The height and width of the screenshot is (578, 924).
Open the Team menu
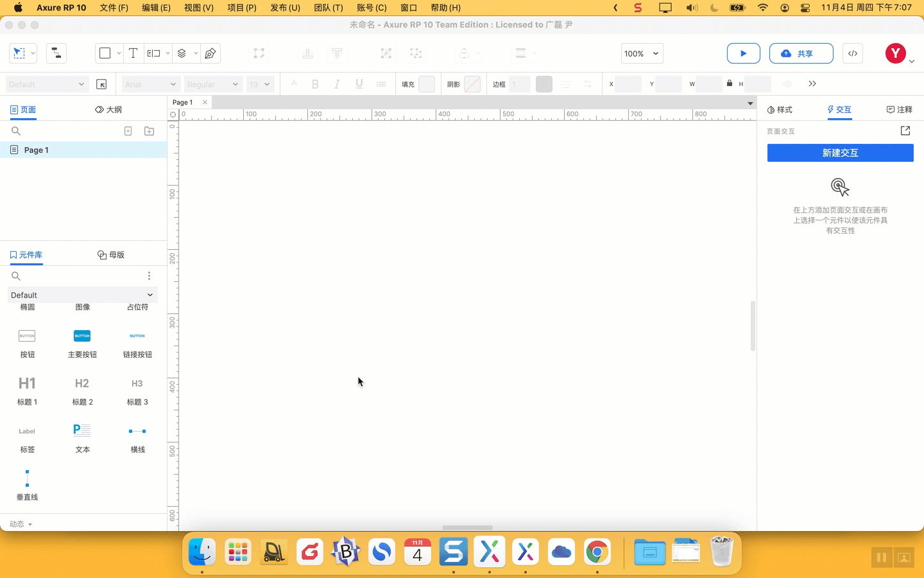(x=328, y=8)
